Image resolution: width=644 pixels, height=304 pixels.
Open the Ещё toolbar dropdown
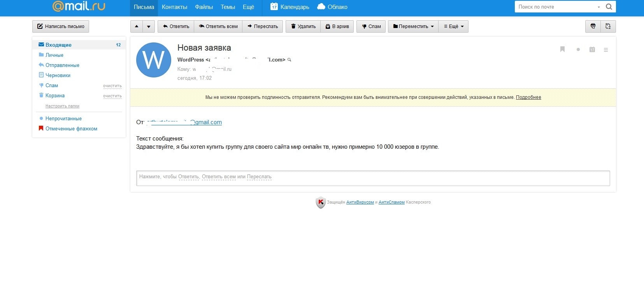[x=453, y=26]
